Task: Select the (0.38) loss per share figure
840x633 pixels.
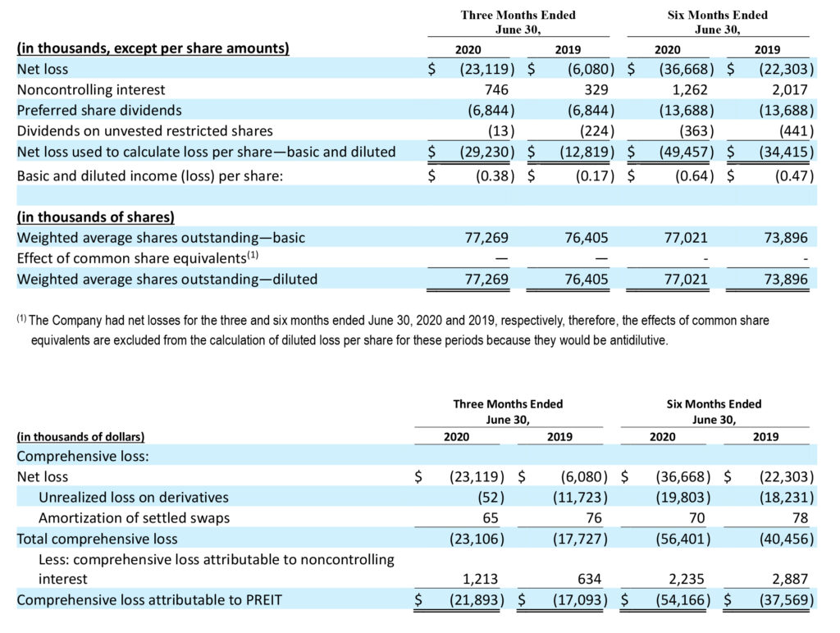Action: click(495, 176)
